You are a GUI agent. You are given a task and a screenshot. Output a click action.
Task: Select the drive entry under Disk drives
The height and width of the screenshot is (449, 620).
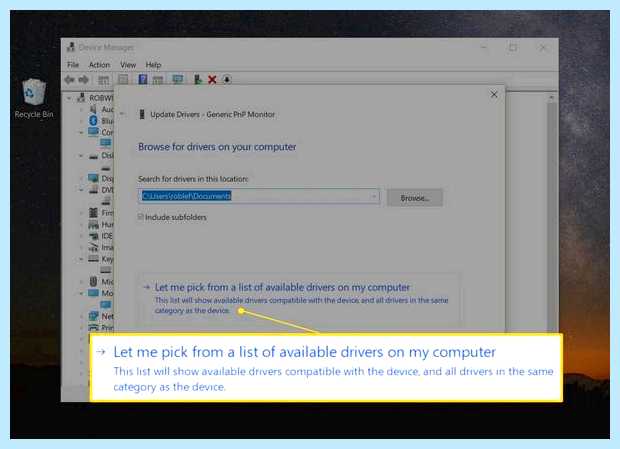click(x=106, y=168)
